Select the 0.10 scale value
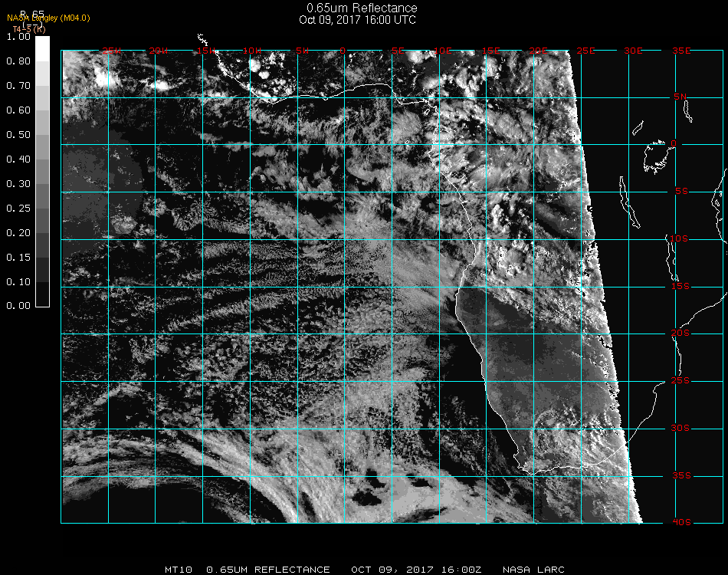 click(18, 282)
